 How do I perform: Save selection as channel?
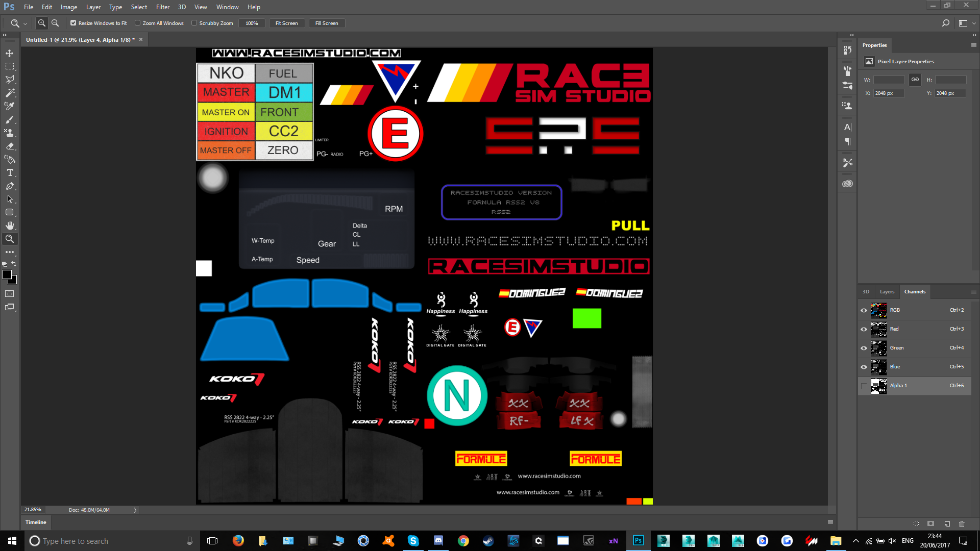point(930,523)
